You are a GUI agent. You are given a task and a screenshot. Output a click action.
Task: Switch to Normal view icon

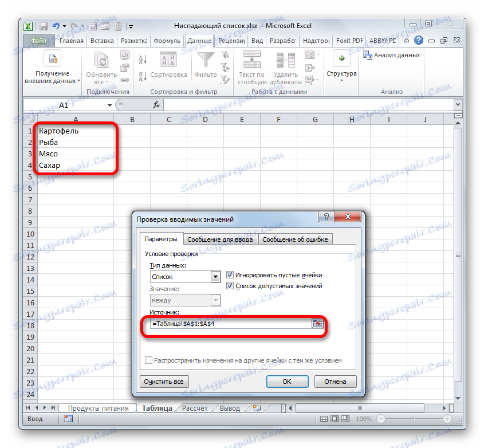pyautogui.click(x=324, y=419)
